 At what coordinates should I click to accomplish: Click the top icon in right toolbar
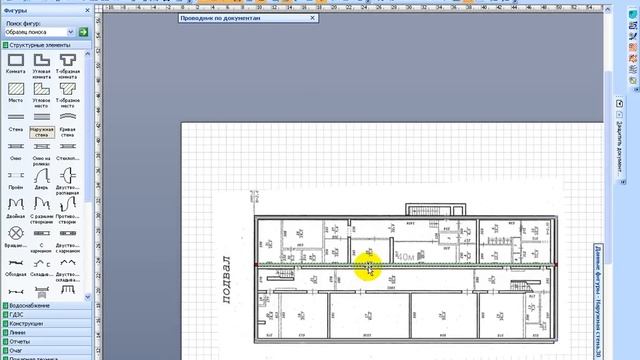click(633, 15)
